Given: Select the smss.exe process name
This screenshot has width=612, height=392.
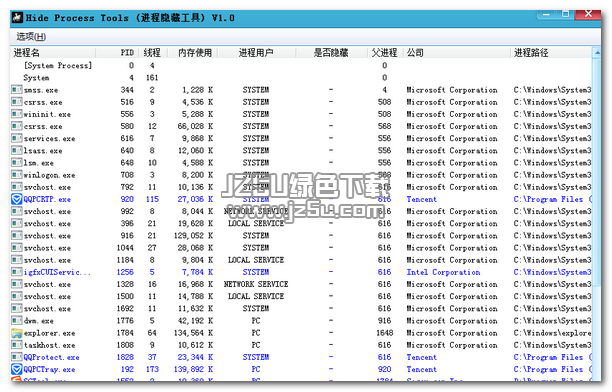Looking at the screenshot, I should (41, 90).
